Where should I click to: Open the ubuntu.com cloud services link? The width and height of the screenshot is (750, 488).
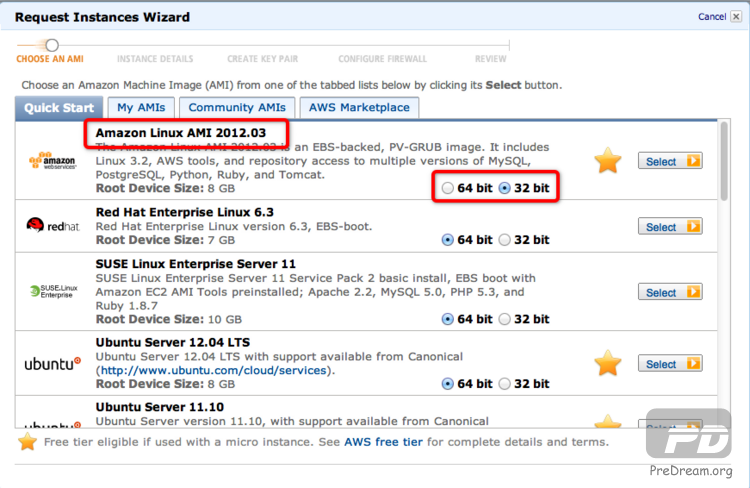click(x=213, y=370)
